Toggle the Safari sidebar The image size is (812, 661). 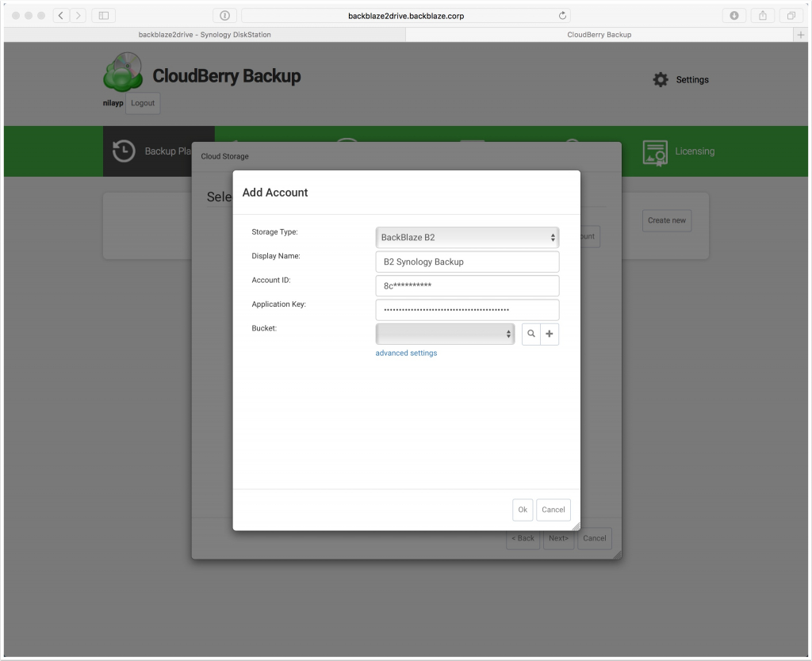[104, 16]
